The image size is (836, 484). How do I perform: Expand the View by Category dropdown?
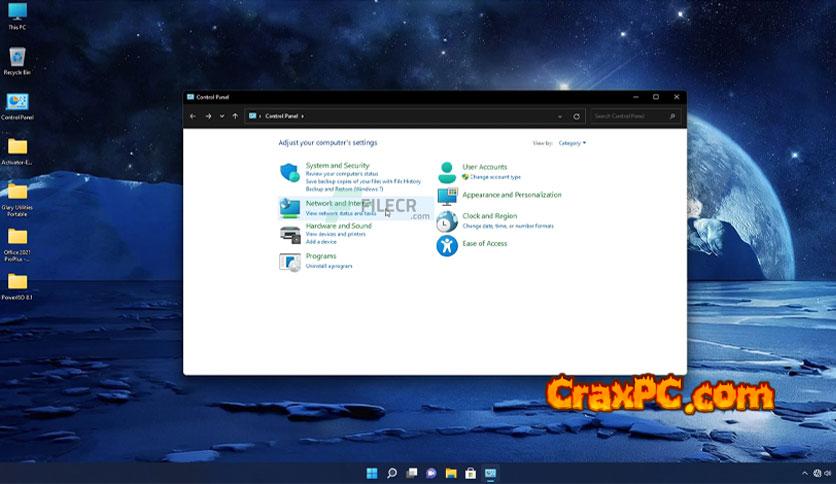pos(573,143)
